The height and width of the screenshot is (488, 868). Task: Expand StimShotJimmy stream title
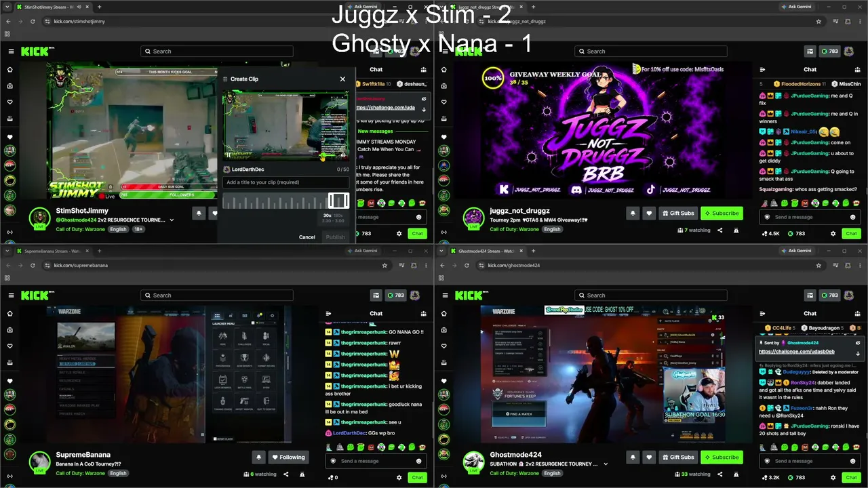172,220
